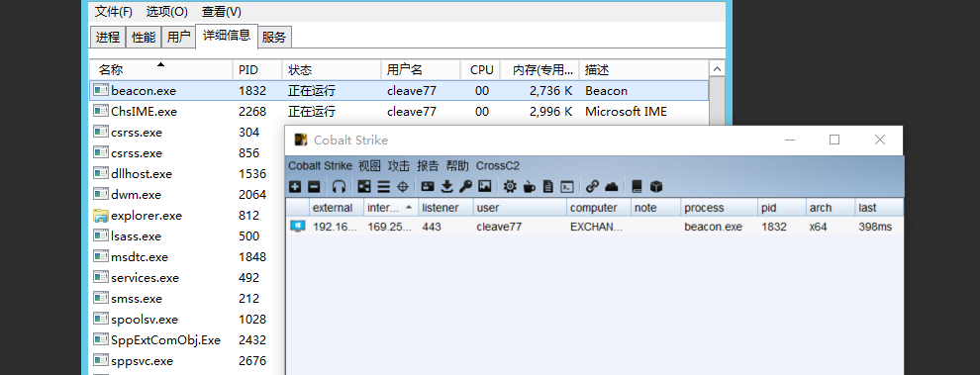Viewport: 980px width, 375px height.
Task: Open downloaded files via download arrow icon
Action: [446, 186]
